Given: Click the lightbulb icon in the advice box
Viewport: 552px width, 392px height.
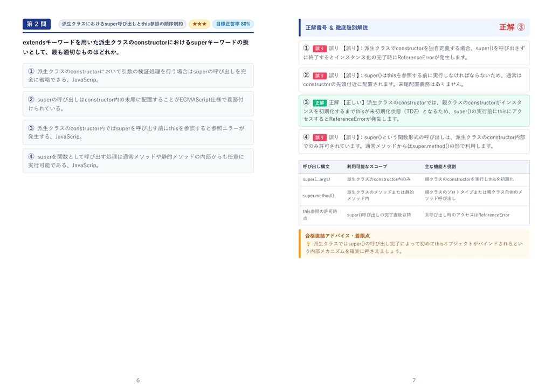Looking at the screenshot, I should 308,244.
